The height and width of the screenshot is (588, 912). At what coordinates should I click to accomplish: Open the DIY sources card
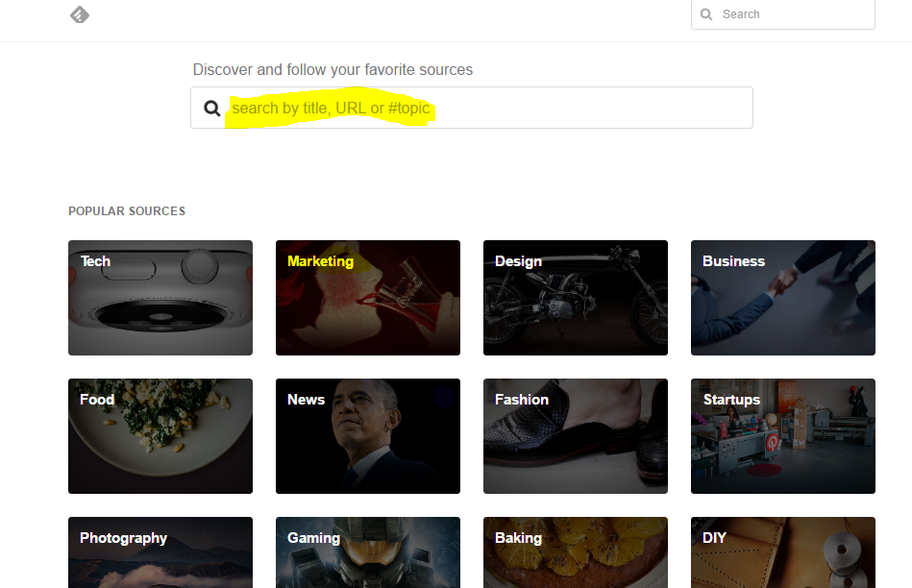pyautogui.click(x=783, y=552)
